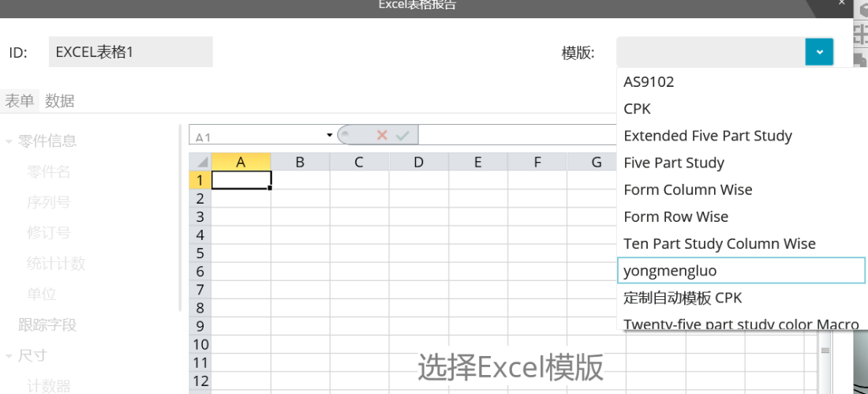868x394 pixels.
Task: Select row 9 header
Action: [x=200, y=326]
